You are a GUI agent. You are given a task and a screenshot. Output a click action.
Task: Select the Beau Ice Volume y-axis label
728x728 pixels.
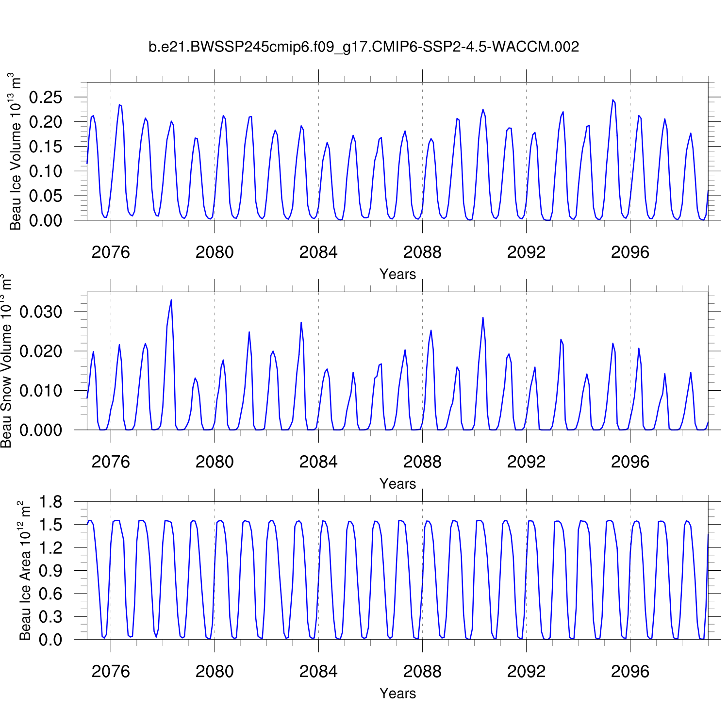pyautogui.click(x=16, y=151)
